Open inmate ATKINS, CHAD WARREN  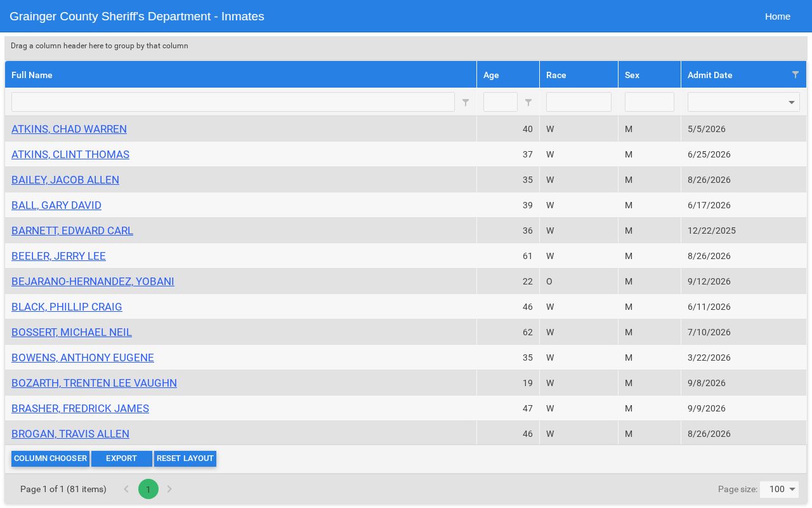pos(69,129)
